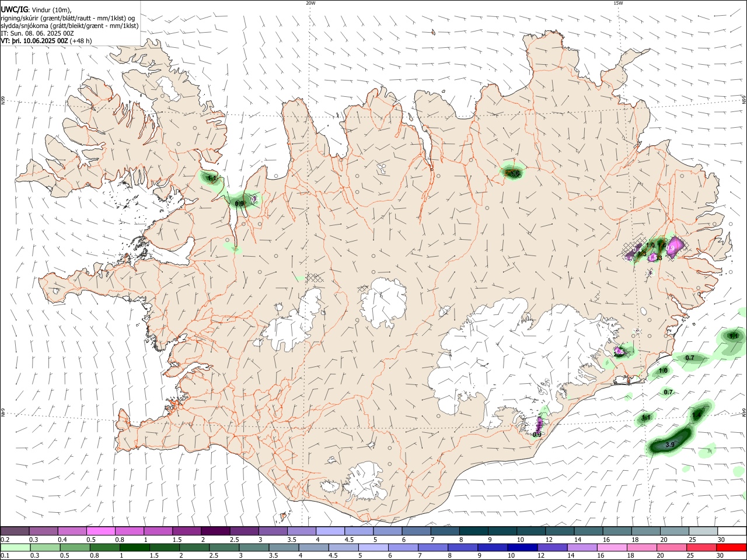
Task: Select the '(+48 h)' forecast offset text
Action: point(81,41)
